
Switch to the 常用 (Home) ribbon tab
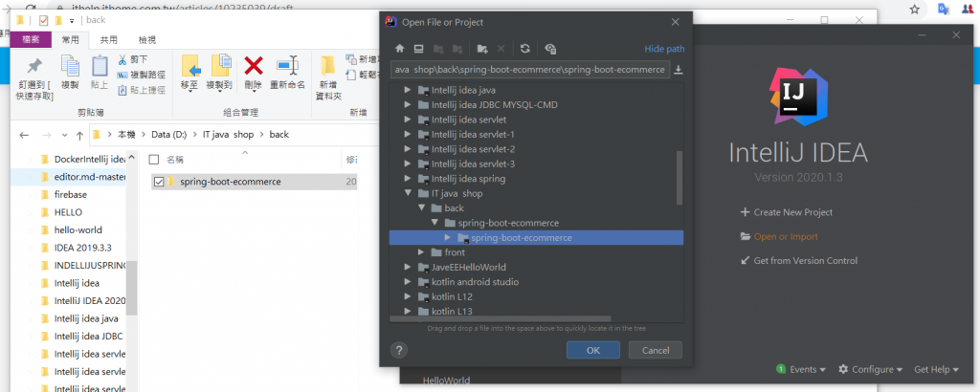click(x=70, y=40)
